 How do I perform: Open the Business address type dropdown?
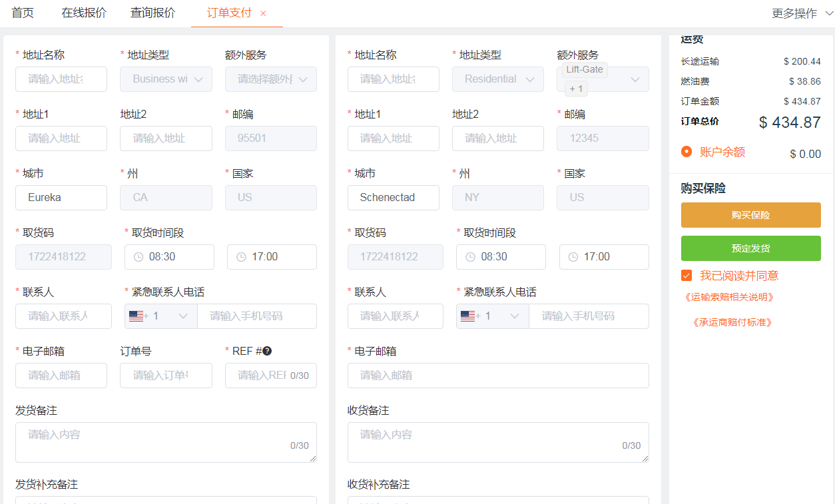click(166, 79)
